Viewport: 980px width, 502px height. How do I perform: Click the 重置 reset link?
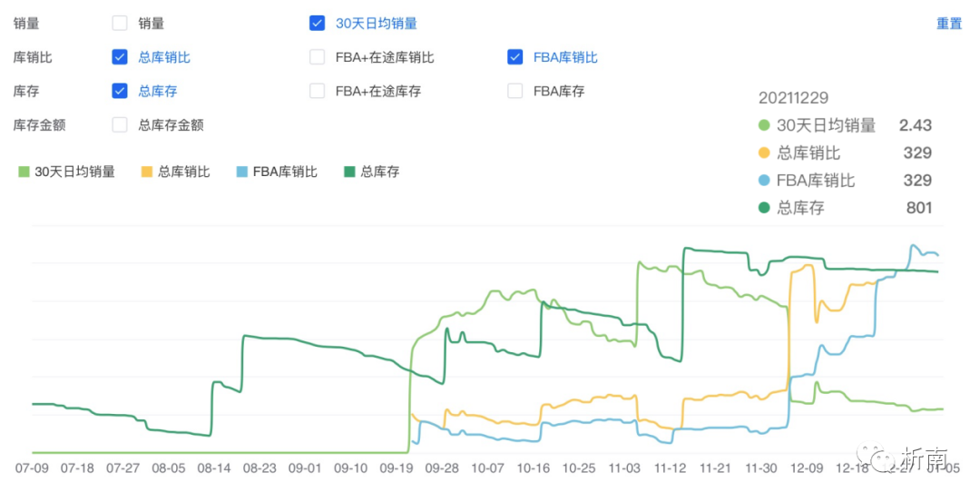[949, 24]
